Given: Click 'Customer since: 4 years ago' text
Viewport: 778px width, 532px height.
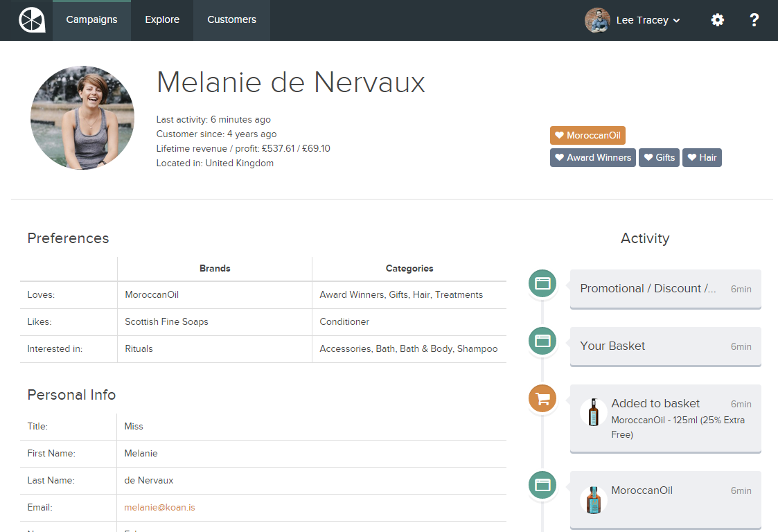Looking at the screenshot, I should [216, 134].
